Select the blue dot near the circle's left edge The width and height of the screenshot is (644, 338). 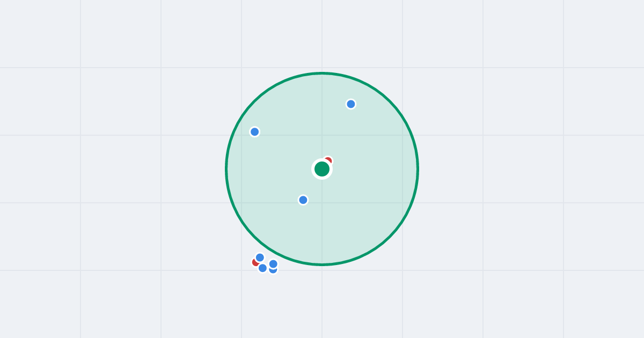click(255, 132)
